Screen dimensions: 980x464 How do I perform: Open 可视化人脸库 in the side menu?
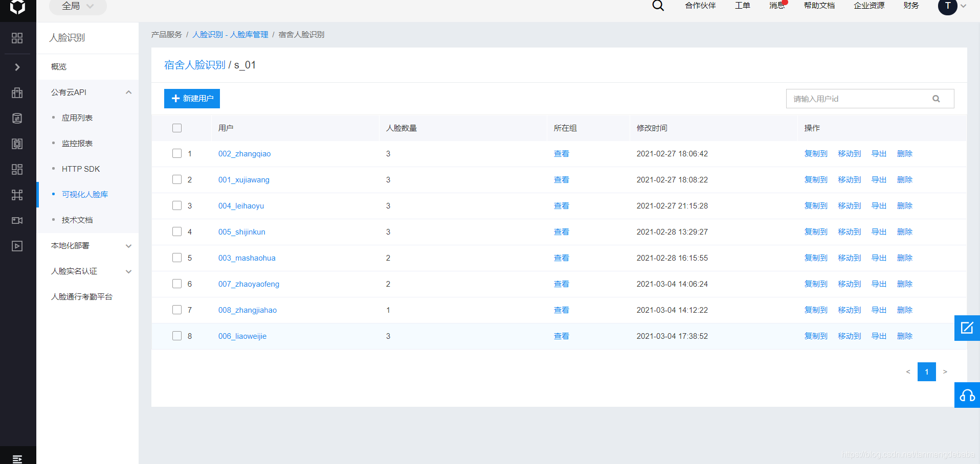pos(85,195)
